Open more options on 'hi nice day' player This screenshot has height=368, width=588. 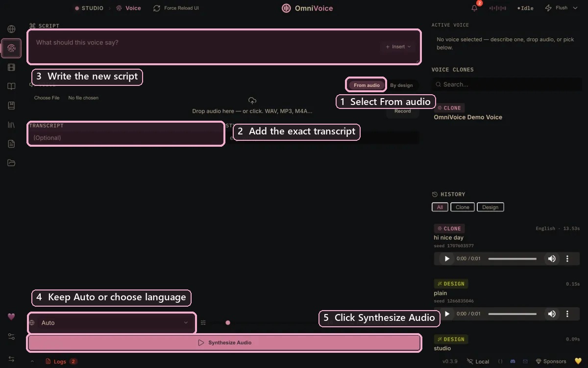[x=567, y=259]
